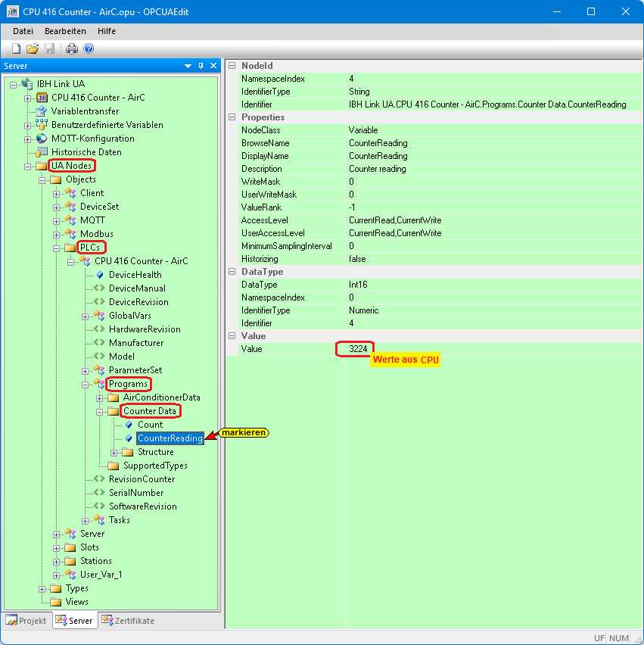The height and width of the screenshot is (645, 644).
Task: Click the IdentifierType value String
Action: click(x=359, y=92)
